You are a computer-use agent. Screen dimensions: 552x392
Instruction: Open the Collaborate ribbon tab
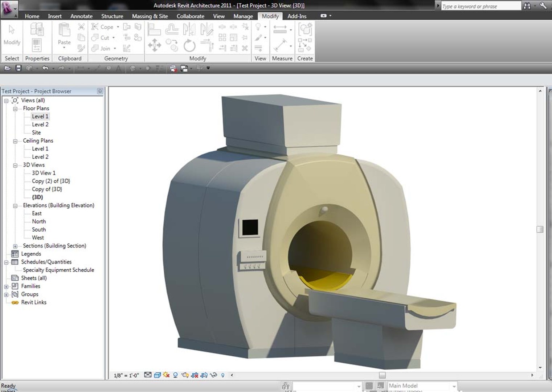point(190,16)
